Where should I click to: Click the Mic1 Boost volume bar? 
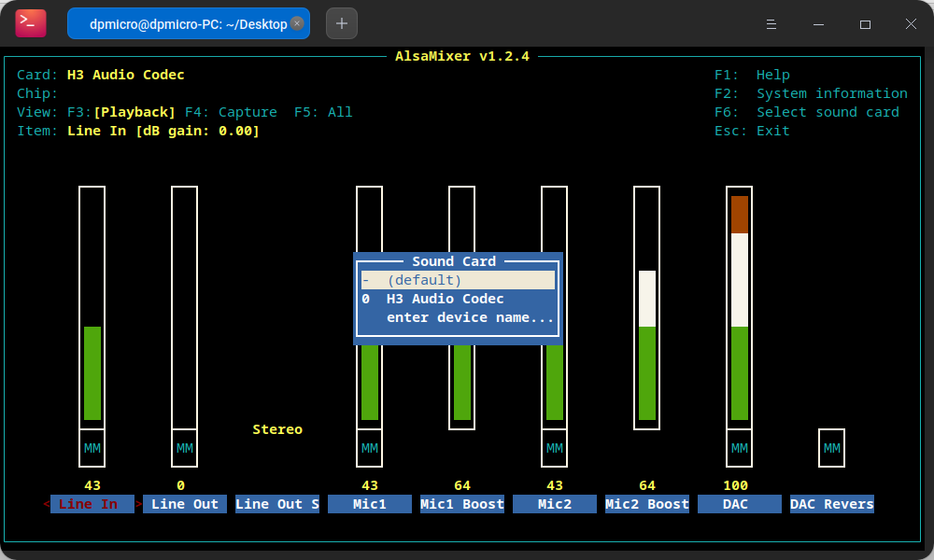[x=461, y=386]
